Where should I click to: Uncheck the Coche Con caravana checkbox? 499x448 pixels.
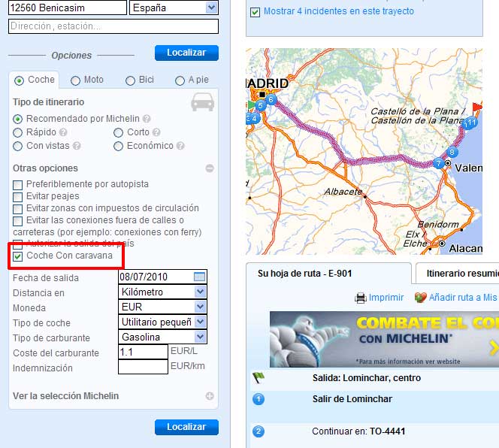(18, 256)
